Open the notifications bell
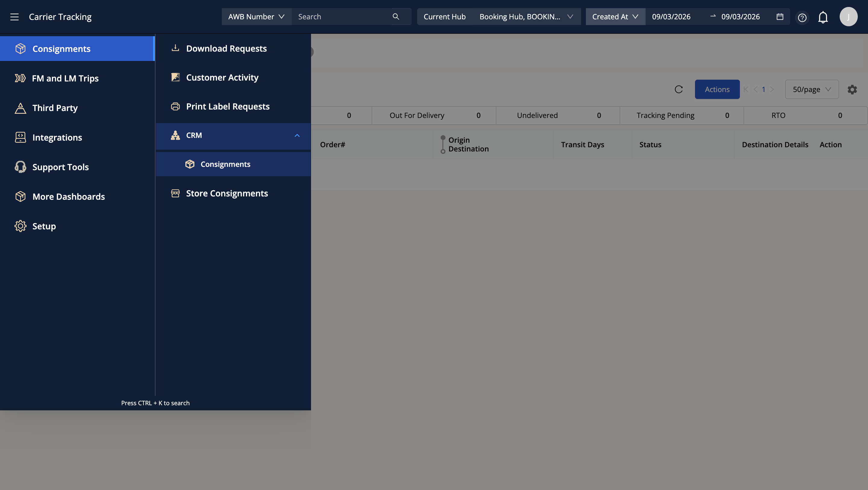Image resolution: width=868 pixels, height=490 pixels. [823, 17]
